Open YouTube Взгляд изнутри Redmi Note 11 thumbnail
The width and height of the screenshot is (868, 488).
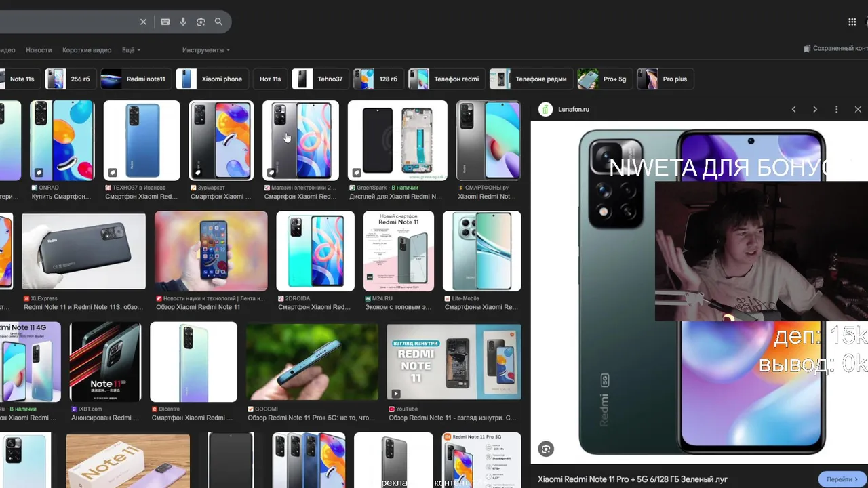pyautogui.click(x=454, y=362)
